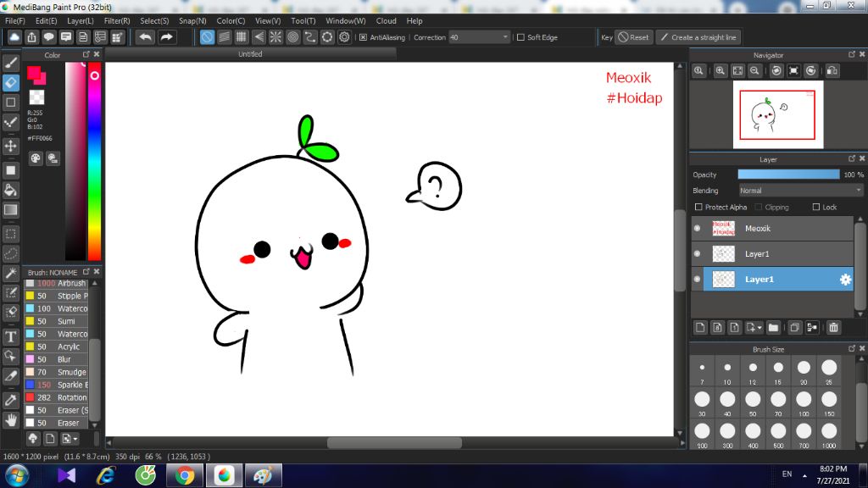Screen dimensions: 868x488
Task: Open the Windows Start button
Action: tap(17, 475)
